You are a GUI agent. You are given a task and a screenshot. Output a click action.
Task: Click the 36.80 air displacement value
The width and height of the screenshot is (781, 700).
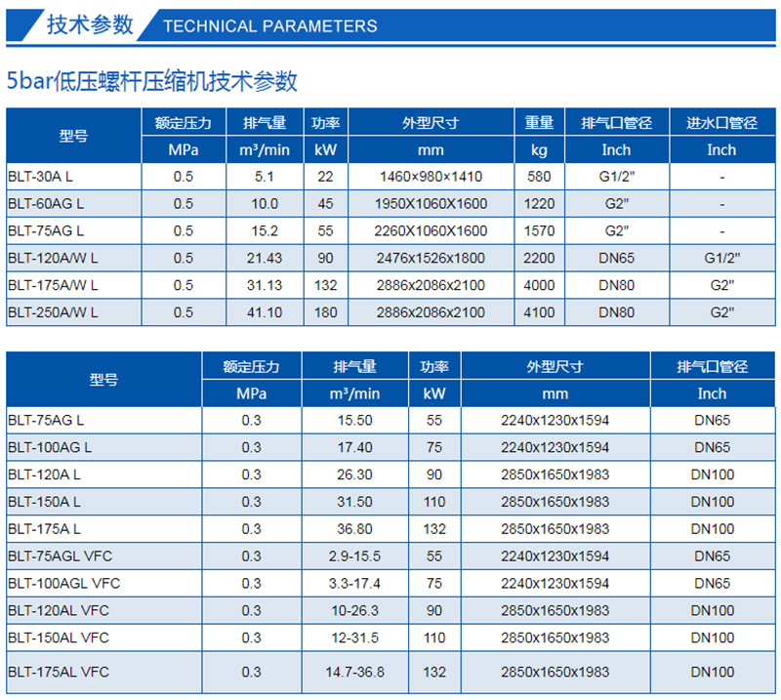tap(354, 528)
